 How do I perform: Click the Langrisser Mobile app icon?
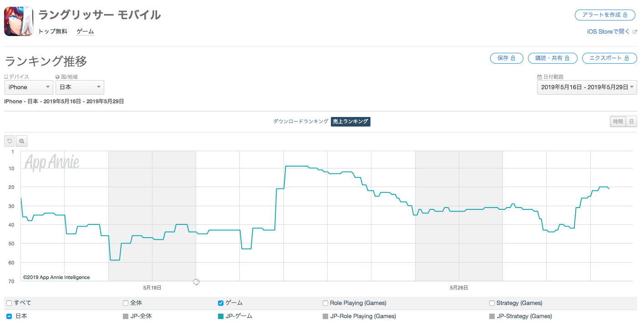tap(19, 21)
